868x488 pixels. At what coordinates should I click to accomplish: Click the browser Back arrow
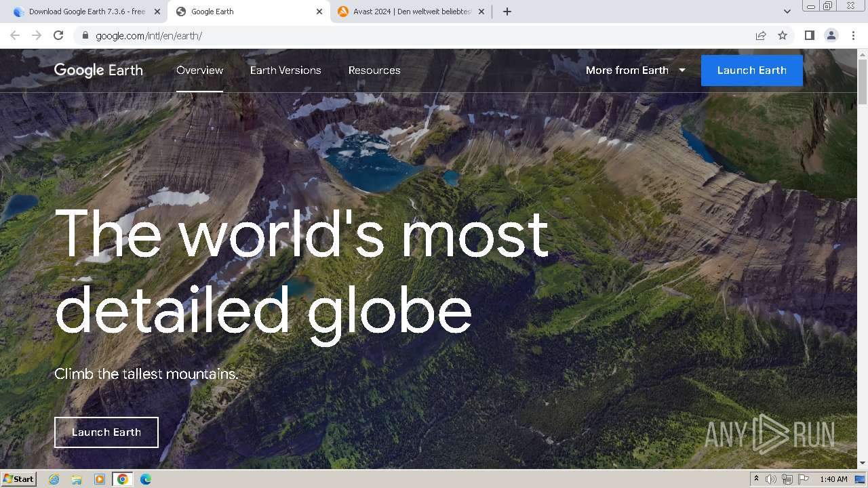point(15,35)
